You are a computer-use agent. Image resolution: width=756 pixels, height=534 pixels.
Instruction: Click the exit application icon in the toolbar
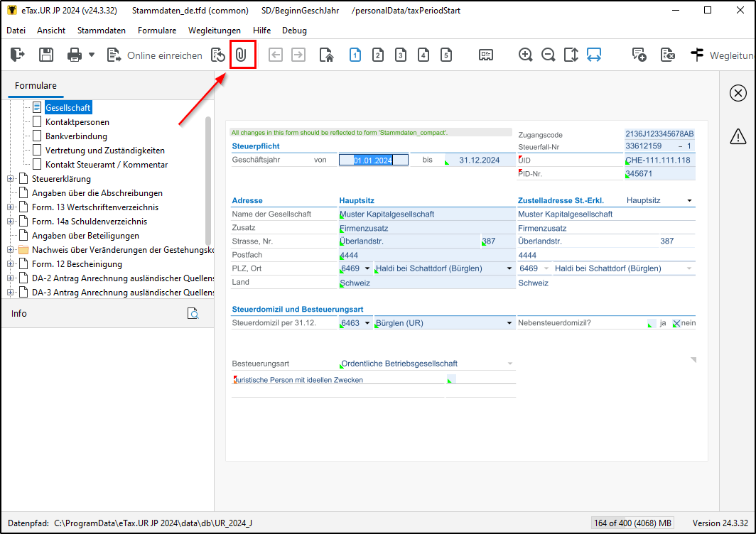click(x=17, y=55)
